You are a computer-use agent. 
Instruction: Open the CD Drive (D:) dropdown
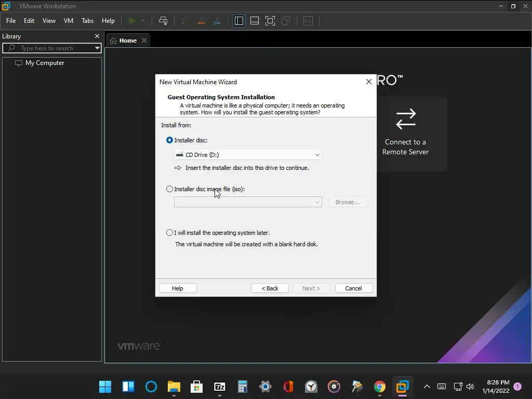248,155
